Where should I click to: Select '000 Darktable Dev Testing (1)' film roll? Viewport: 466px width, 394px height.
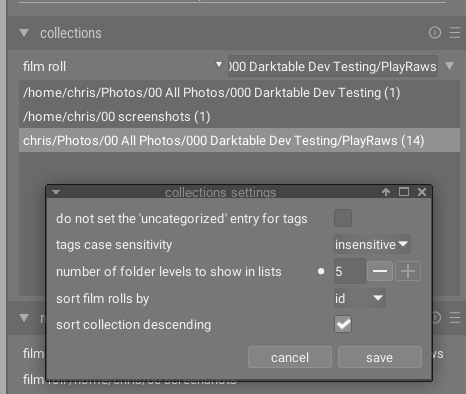(x=239, y=93)
